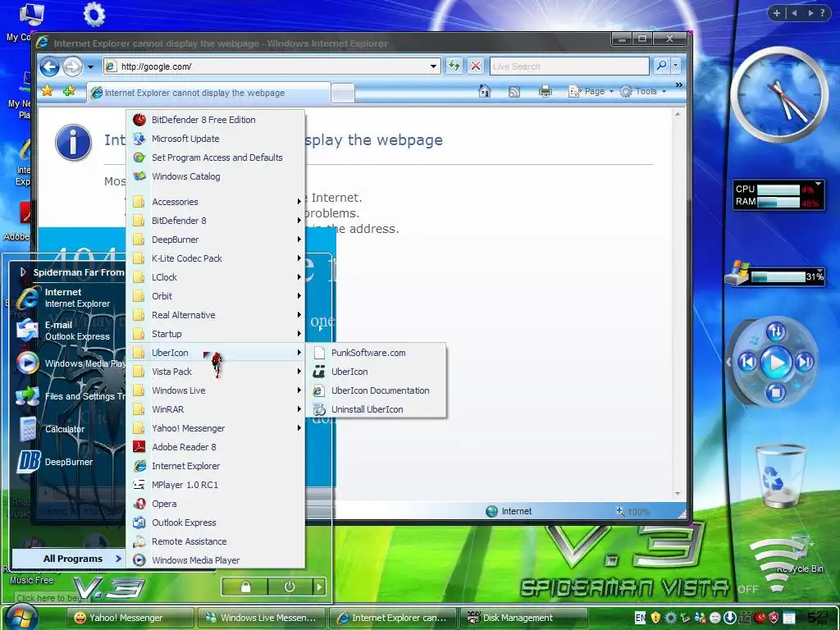Open Remote Assistance
This screenshot has width=840, height=630.
pos(216,541)
